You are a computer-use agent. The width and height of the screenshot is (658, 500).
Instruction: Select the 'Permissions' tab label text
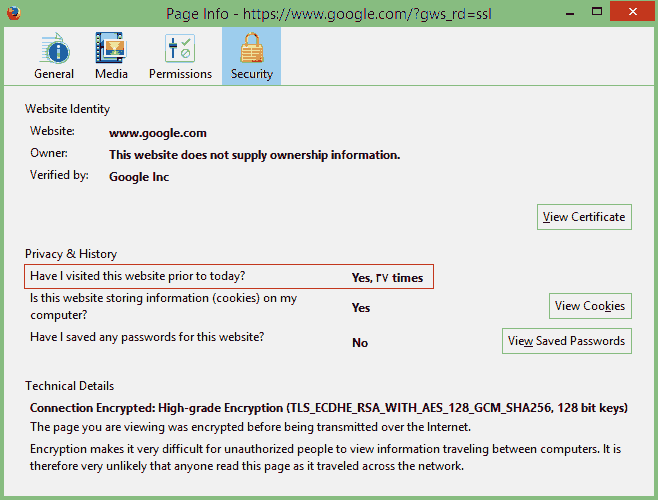click(x=180, y=74)
